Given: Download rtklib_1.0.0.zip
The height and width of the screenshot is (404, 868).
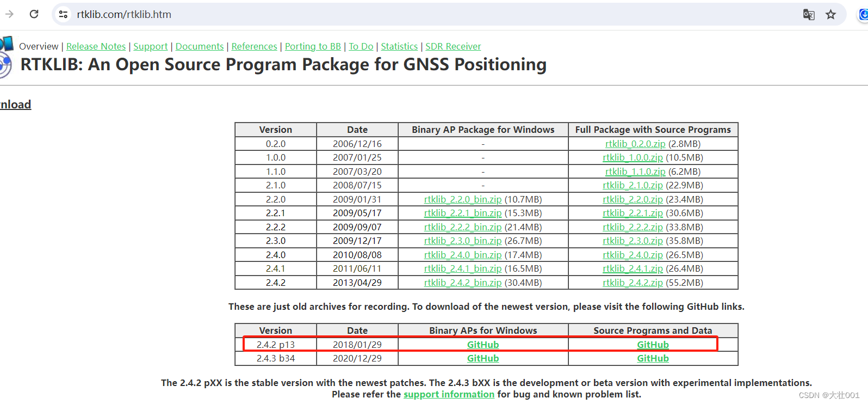Looking at the screenshot, I should pos(633,157).
